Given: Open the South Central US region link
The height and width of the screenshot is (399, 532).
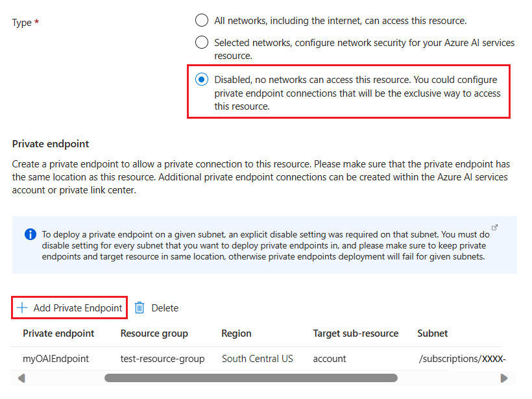Looking at the screenshot, I should 256,358.
